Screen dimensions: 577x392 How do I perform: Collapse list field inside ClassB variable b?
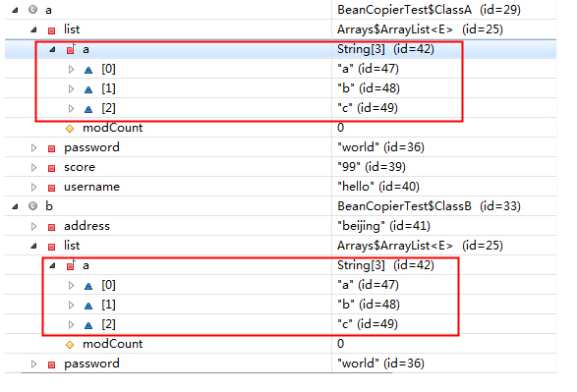coord(33,246)
